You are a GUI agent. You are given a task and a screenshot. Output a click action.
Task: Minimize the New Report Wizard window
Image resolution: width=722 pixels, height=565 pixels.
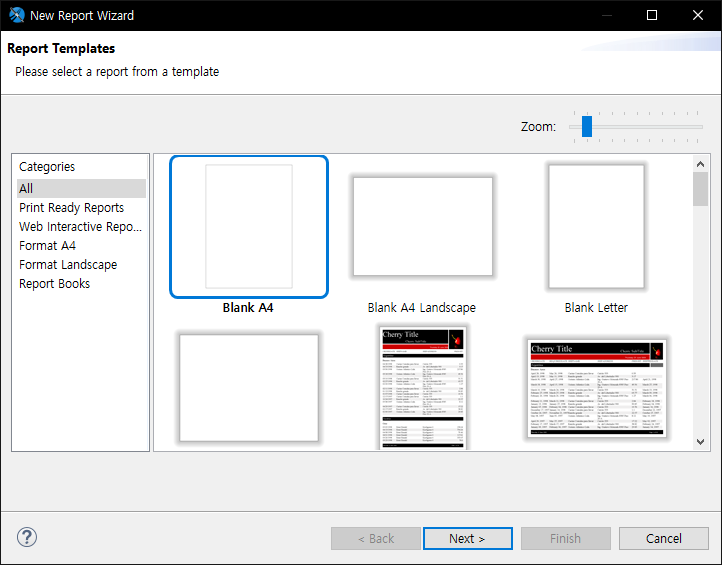pos(607,15)
